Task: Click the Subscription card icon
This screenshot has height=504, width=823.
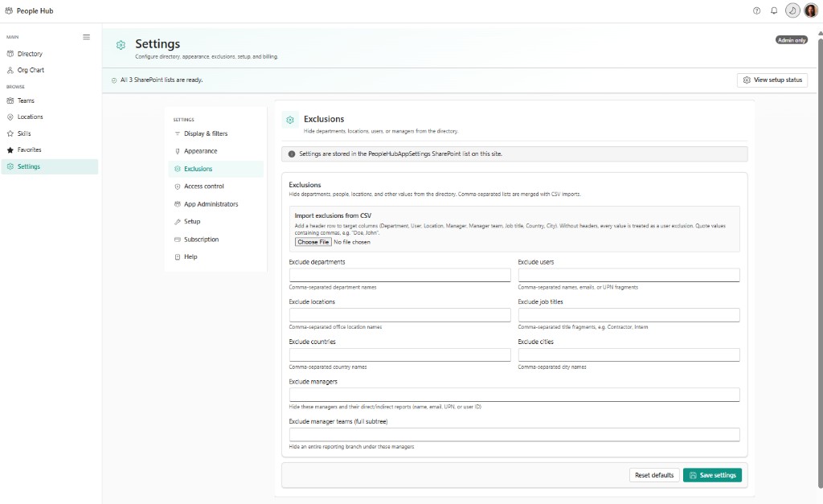Action: point(178,240)
